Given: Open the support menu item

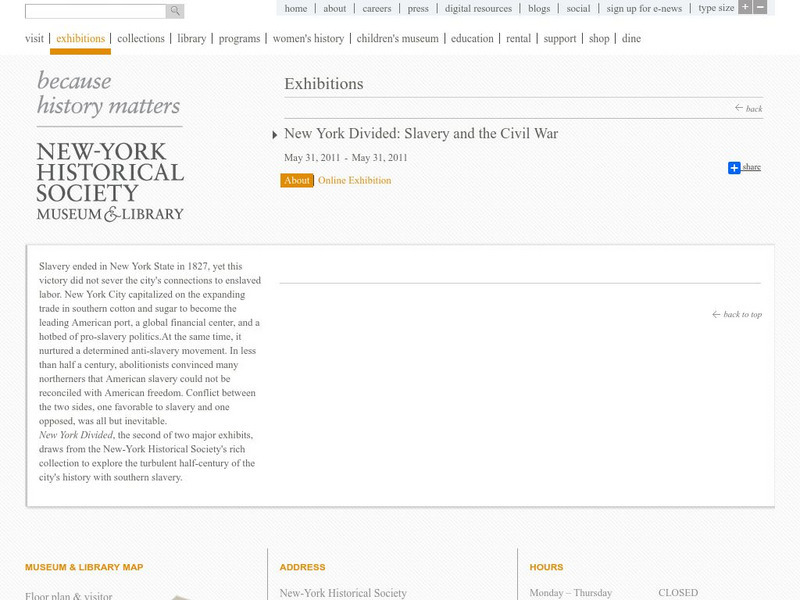Looking at the screenshot, I should [560, 38].
